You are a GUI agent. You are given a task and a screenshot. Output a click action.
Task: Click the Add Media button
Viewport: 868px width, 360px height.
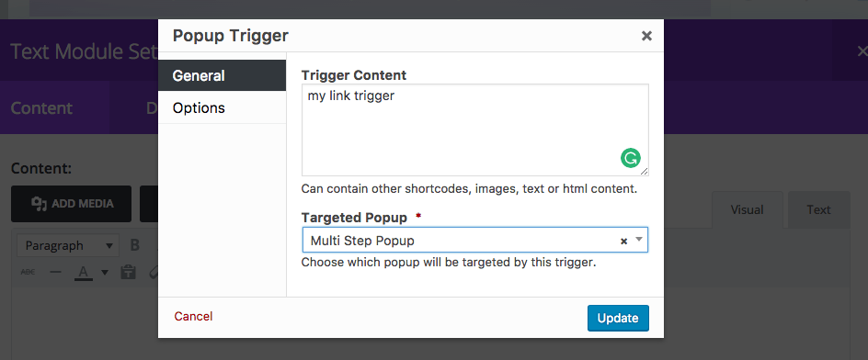pyautogui.click(x=72, y=204)
